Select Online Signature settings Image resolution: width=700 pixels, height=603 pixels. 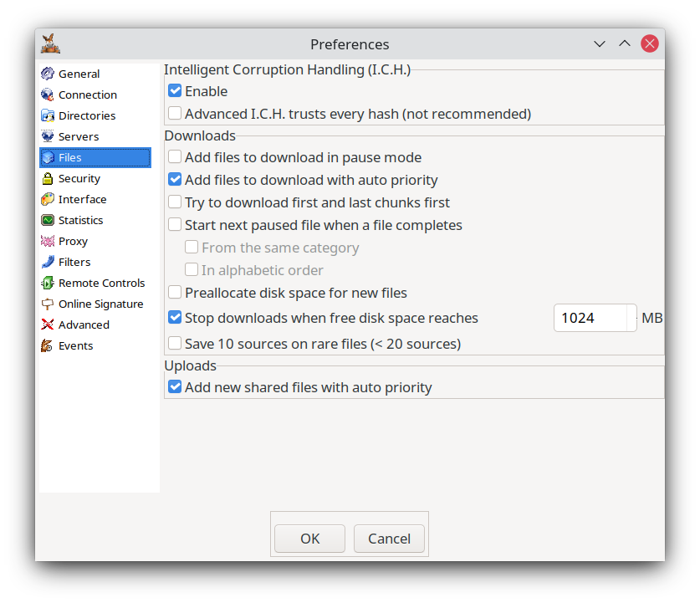coord(95,304)
